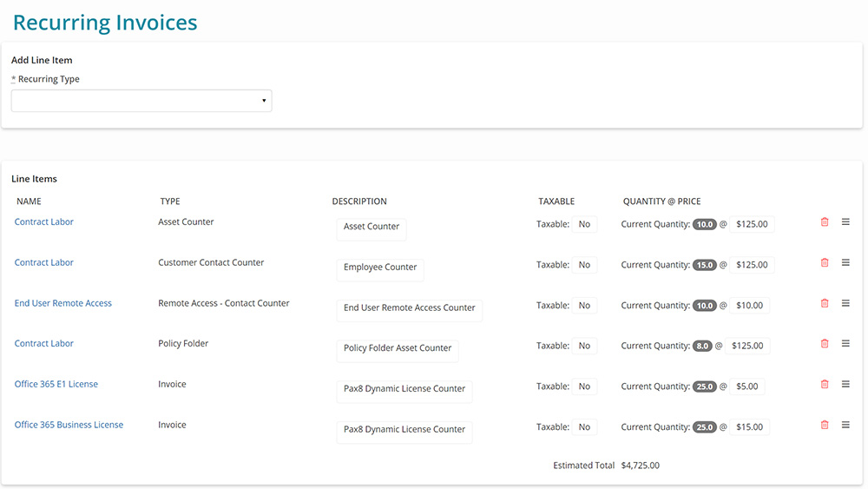Toggle Taxable value for Asset Counter row
The height and width of the screenshot is (489, 868).
[584, 224]
